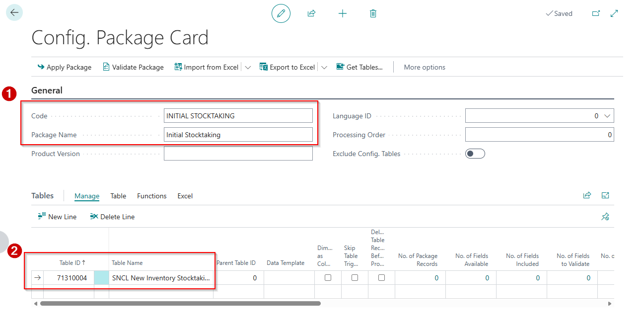Click the Tables part share icon
Viewport: 644px width, 336px height.
tap(587, 195)
